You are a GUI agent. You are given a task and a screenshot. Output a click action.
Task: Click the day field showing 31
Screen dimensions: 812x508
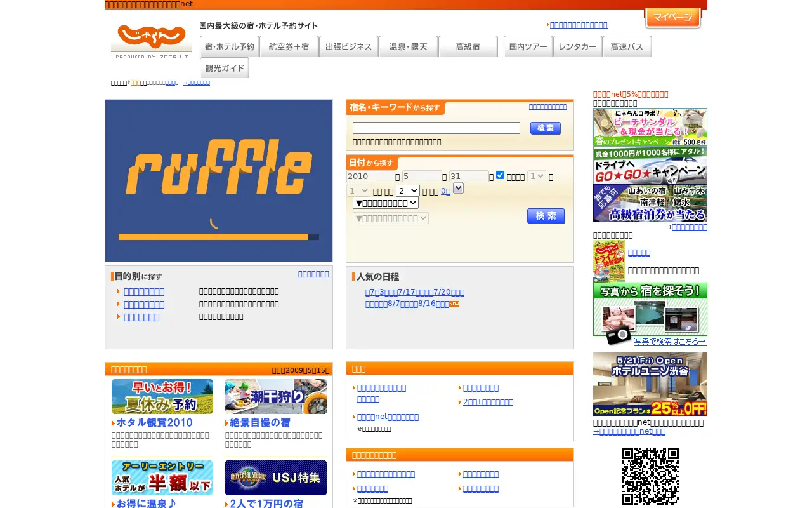(469, 177)
